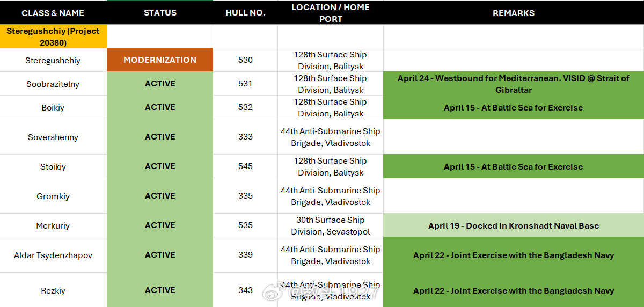Select the Merkuriy name cell
The image size is (644, 307).
click(53, 225)
